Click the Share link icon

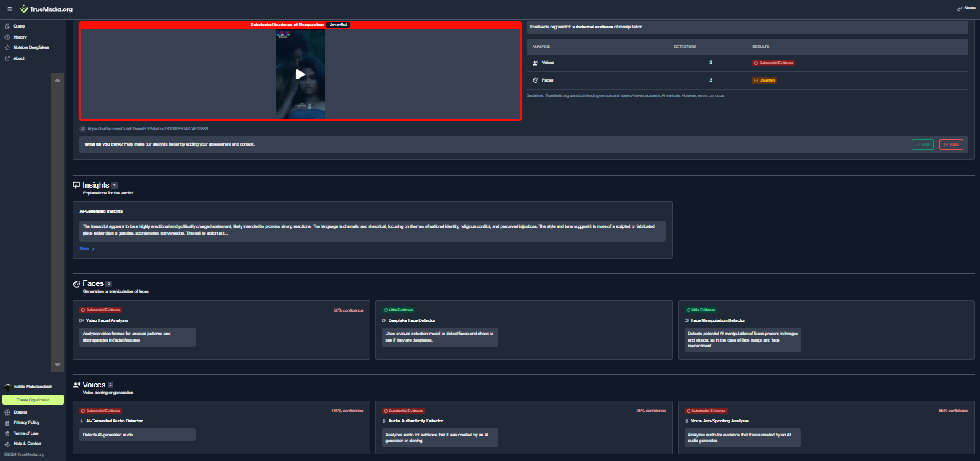960,8
